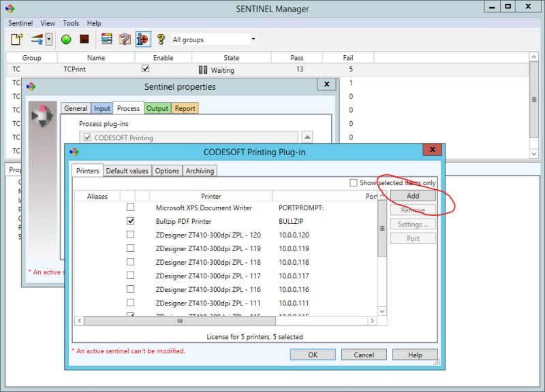Click Help in the Printing Plug-in dialog

[x=415, y=355]
